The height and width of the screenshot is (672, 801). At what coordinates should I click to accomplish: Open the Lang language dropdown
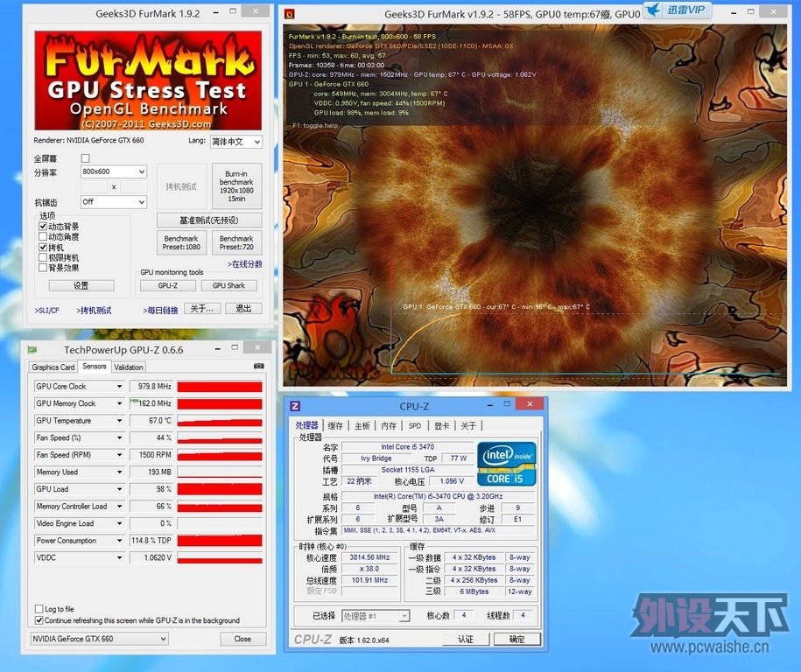tap(236, 142)
